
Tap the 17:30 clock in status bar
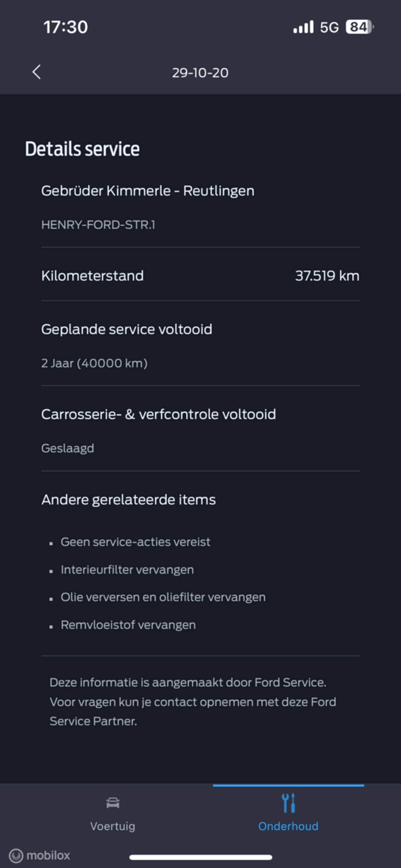point(66,27)
